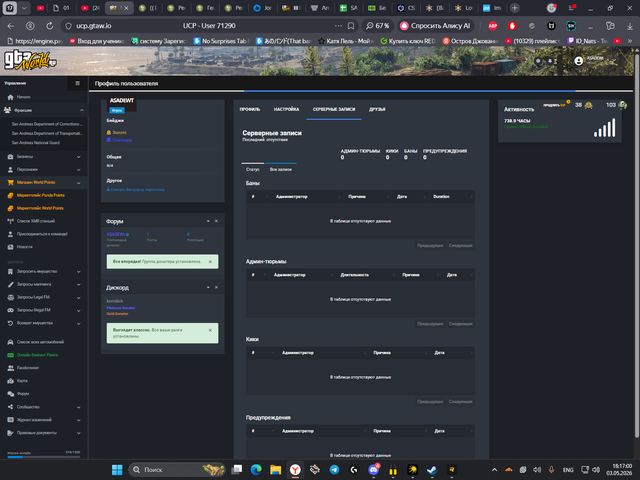Open the green online banking link
640x480 pixels.
tap(37, 355)
